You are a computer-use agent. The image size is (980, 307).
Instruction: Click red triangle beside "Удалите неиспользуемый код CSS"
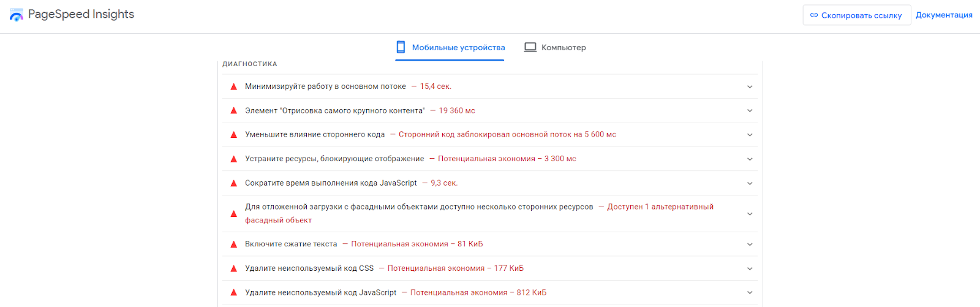tap(233, 268)
